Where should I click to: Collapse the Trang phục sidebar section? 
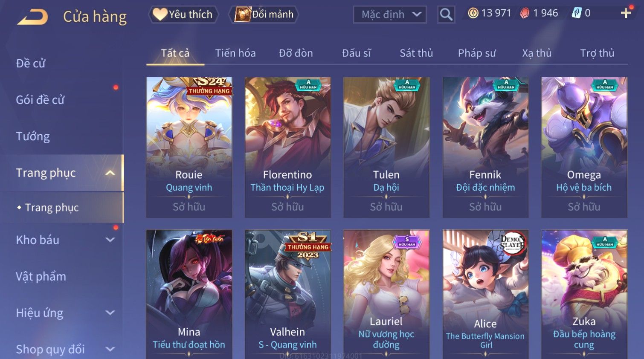click(x=110, y=173)
